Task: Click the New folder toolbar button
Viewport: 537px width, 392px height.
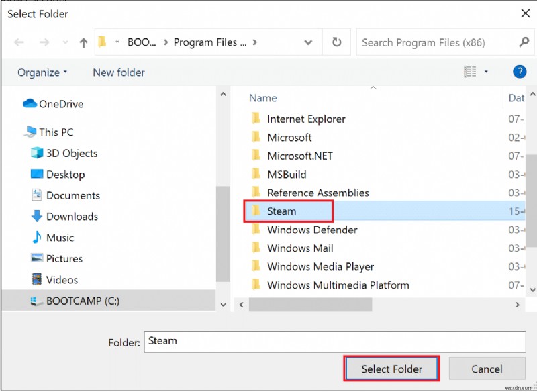Action: (119, 72)
